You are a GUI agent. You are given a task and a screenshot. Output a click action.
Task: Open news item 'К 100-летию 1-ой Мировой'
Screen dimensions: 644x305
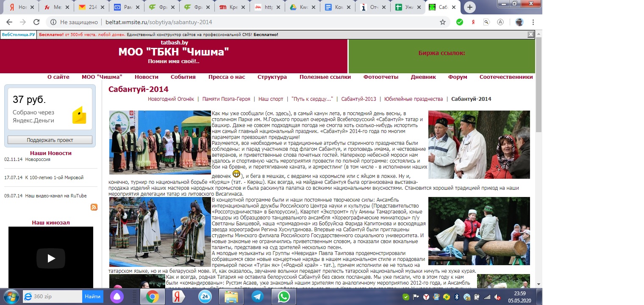[54, 178]
